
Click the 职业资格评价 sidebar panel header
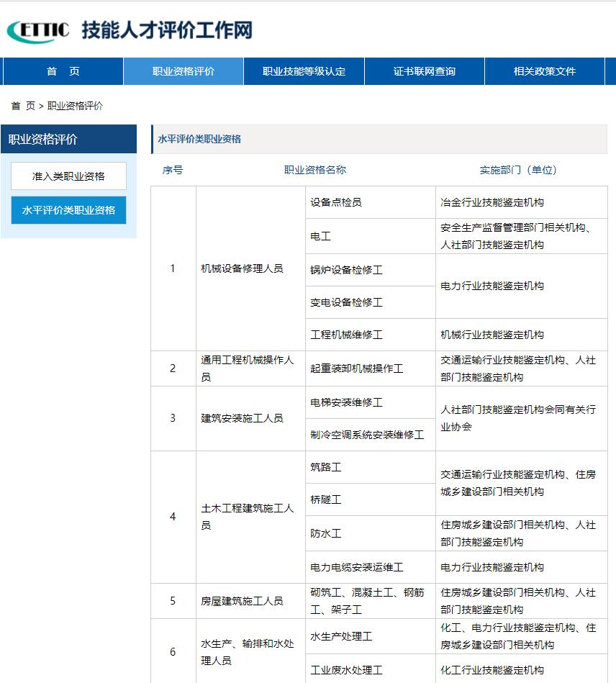pos(68,139)
